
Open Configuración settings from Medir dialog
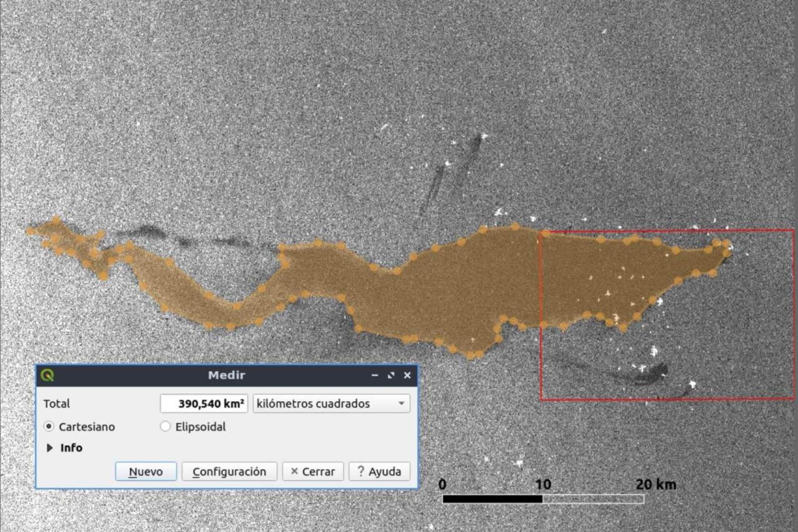(229, 471)
